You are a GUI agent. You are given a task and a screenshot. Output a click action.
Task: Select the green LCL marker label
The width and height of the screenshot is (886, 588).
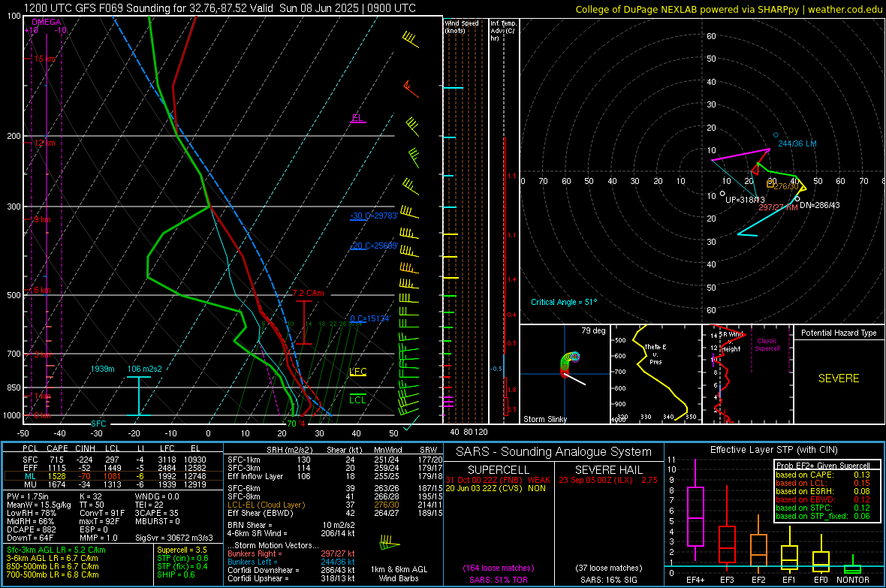click(x=357, y=400)
